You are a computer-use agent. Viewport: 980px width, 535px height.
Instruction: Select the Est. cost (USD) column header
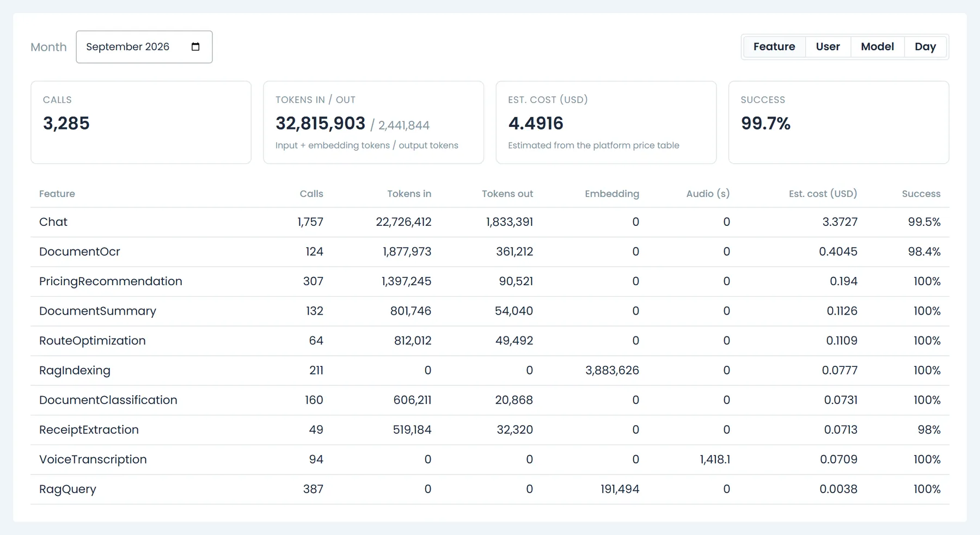pyautogui.click(x=823, y=194)
